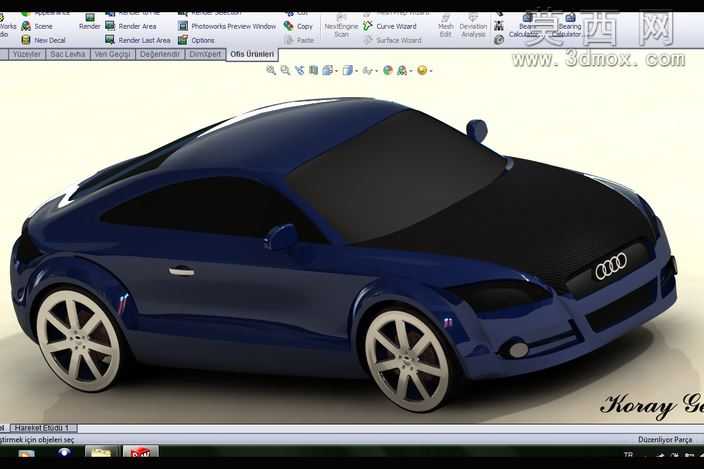This screenshot has height=469, width=704.
Task: Expand the View Settings dropdown arrow
Action: pos(431,71)
